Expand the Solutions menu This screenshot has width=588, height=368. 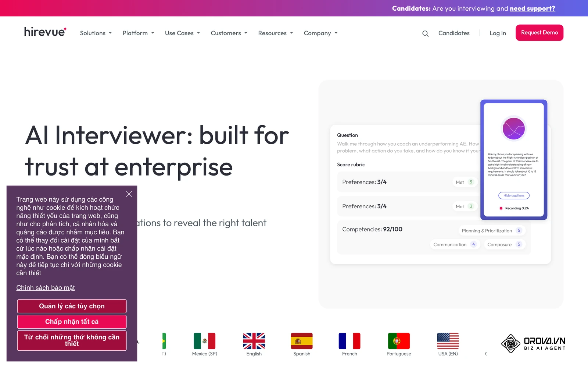click(x=96, y=33)
